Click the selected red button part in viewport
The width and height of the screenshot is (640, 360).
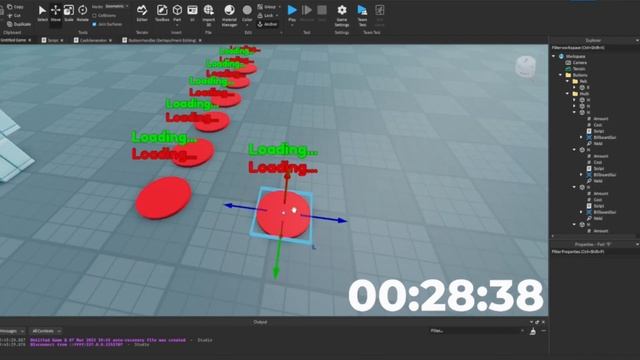(x=283, y=214)
